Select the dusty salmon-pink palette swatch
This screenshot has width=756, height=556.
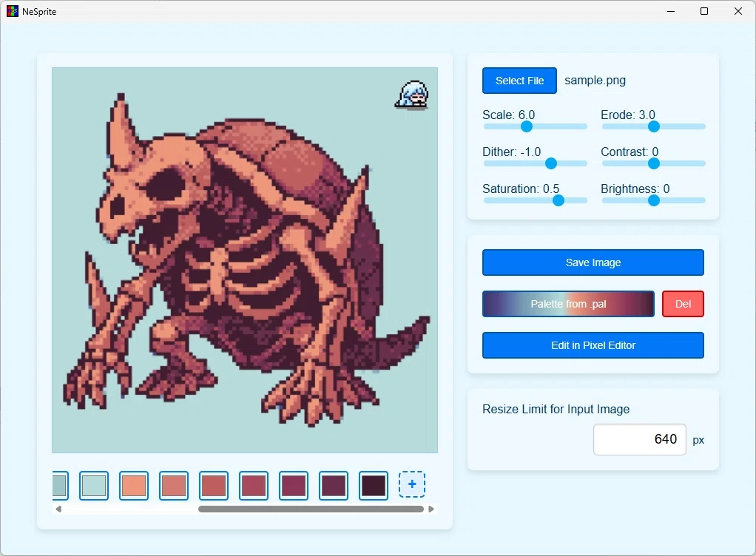coord(174,485)
